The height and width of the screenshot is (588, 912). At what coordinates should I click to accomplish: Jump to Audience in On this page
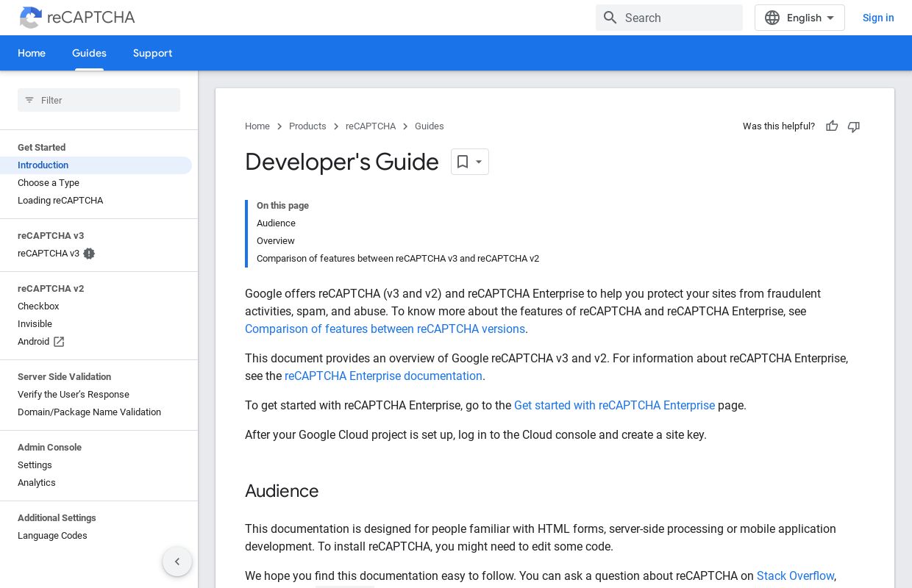point(276,223)
